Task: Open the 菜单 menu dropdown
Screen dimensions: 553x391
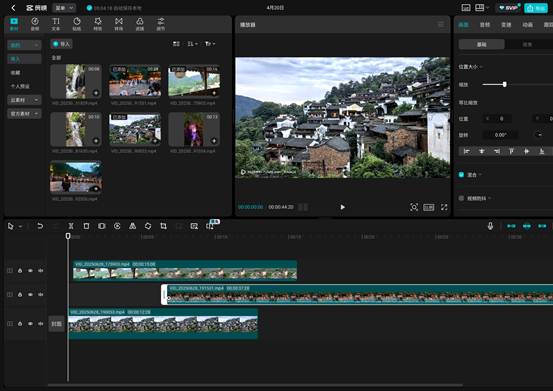Action: 64,8
